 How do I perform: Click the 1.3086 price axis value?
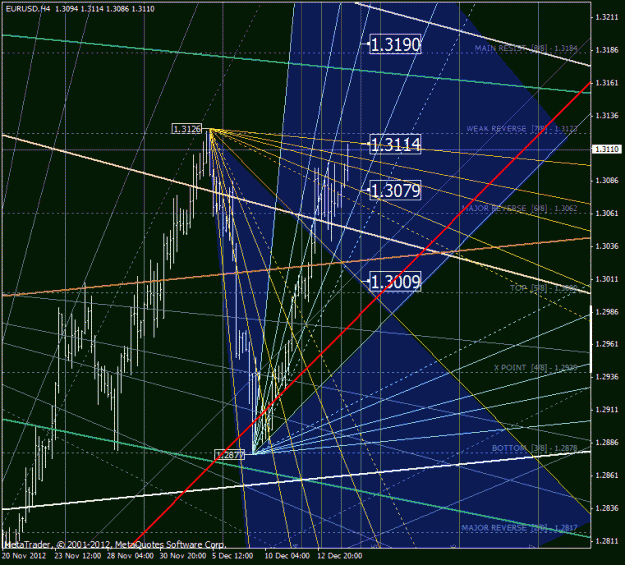[607, 181]
